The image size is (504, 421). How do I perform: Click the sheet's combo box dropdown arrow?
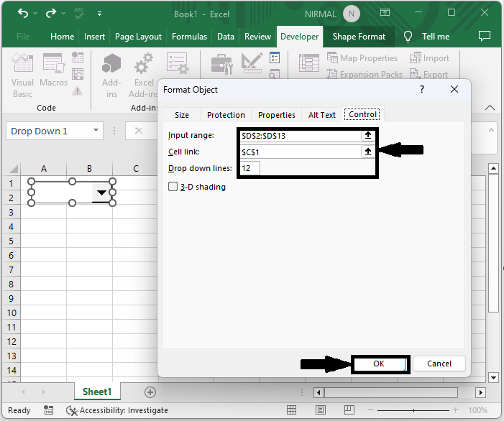tap(101, 193)
